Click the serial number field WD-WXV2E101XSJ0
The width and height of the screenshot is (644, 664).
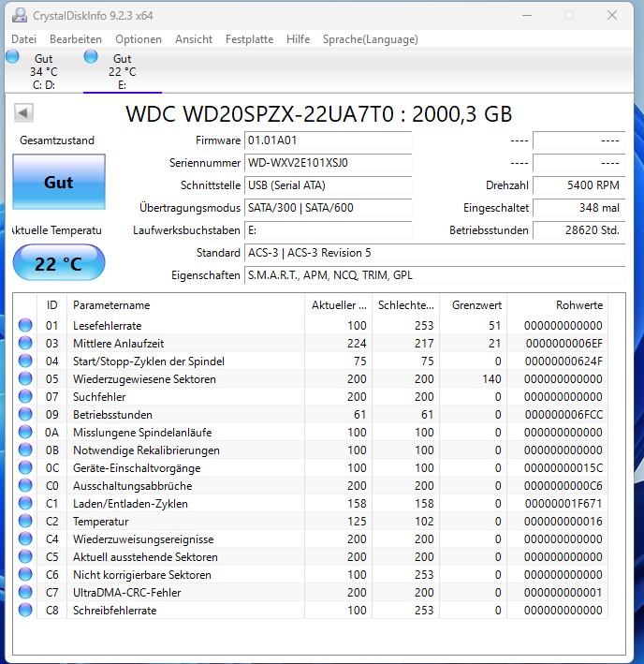(328, 163)
